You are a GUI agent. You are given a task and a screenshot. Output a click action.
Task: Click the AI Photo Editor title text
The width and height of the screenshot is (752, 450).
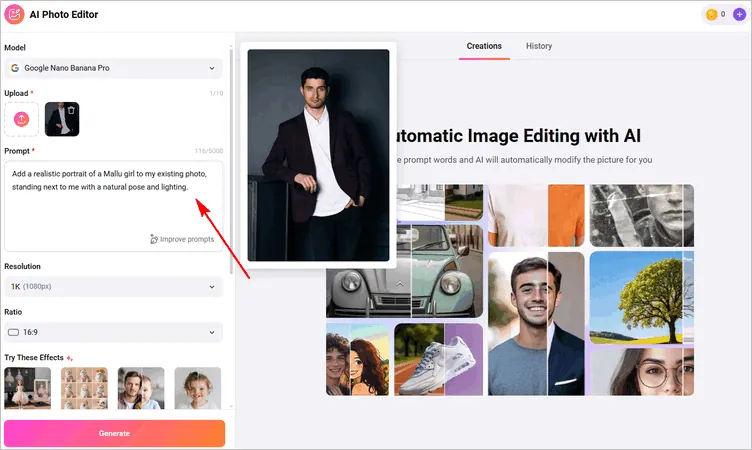point(64,14)
